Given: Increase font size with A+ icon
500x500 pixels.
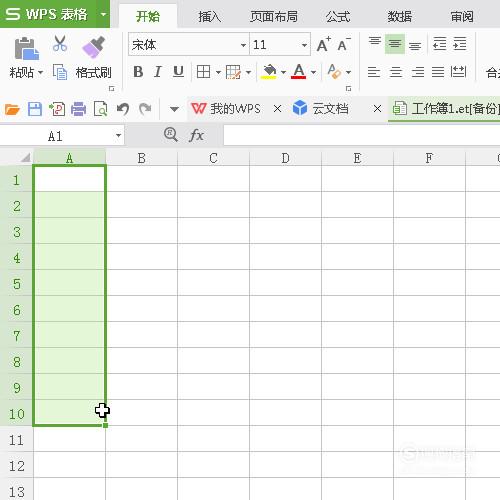Looking at the screenshot, I should click(x=323, y=44).
